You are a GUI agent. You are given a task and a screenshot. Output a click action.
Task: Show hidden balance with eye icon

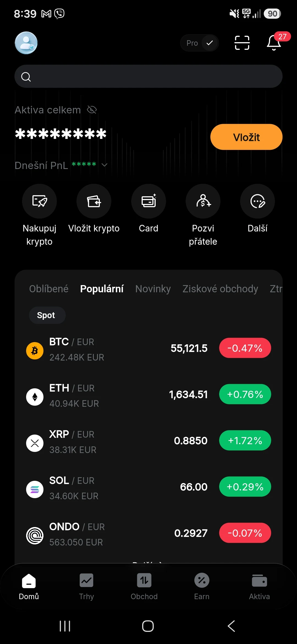point(92,110)
